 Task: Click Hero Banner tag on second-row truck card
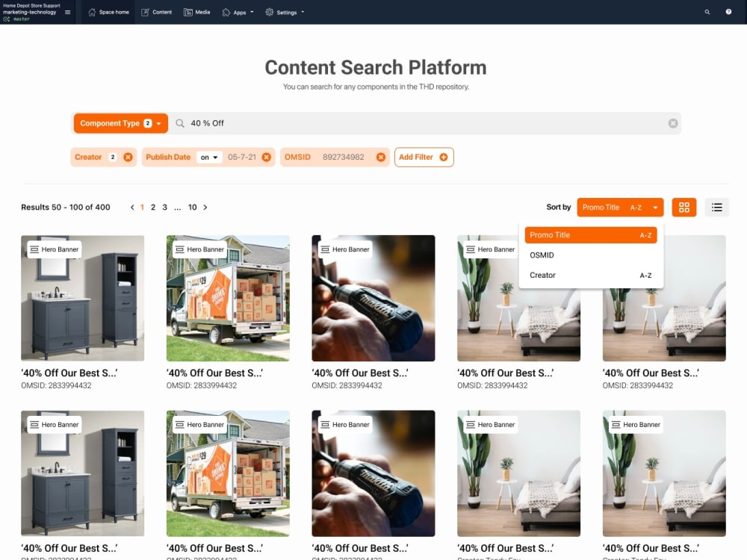click(199, 425)
